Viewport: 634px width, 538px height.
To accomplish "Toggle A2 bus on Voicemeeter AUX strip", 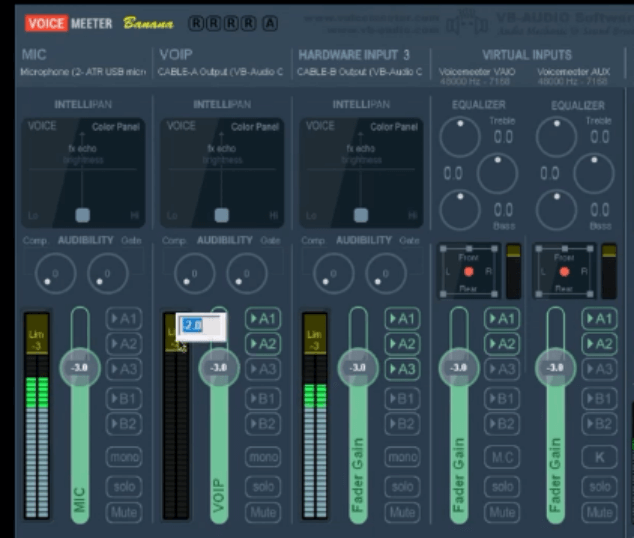I will coord(600,344).
